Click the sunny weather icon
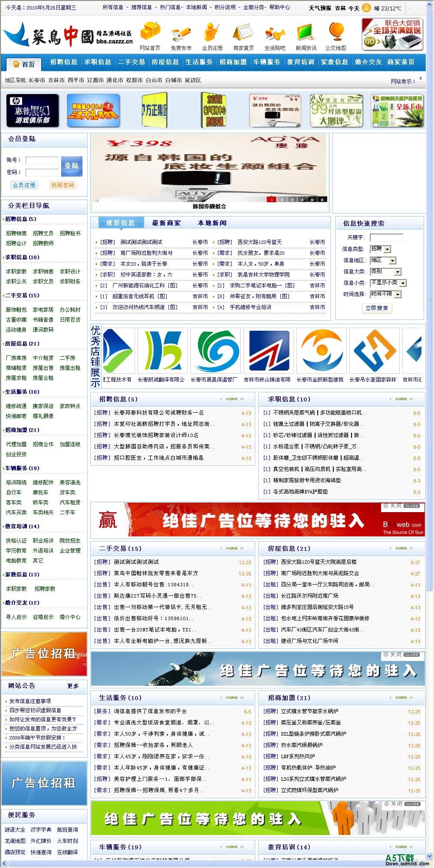Image resolution: width=434 pixels, height=868 pixels. click(x=367, y=8)
